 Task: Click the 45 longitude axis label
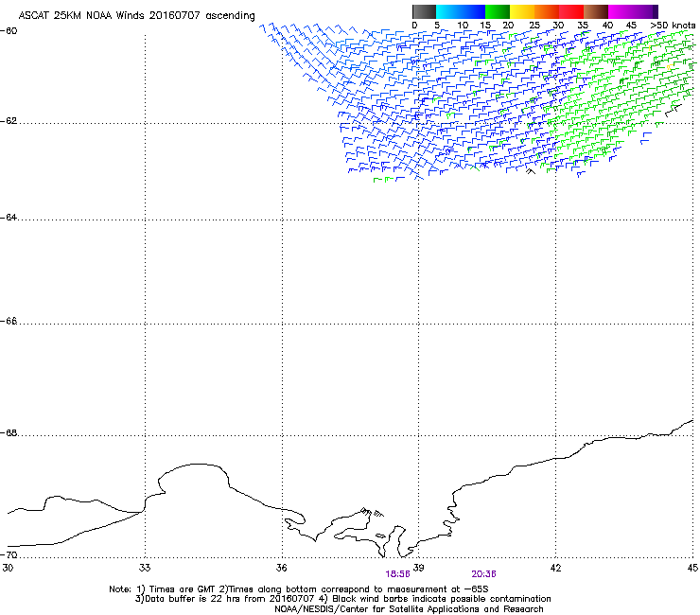[692, 568]
